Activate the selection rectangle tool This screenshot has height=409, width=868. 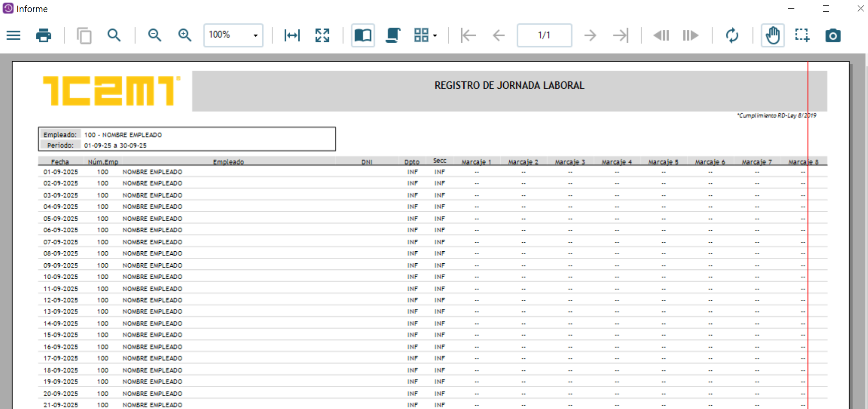pyautogui.click(x=802, y=35)
